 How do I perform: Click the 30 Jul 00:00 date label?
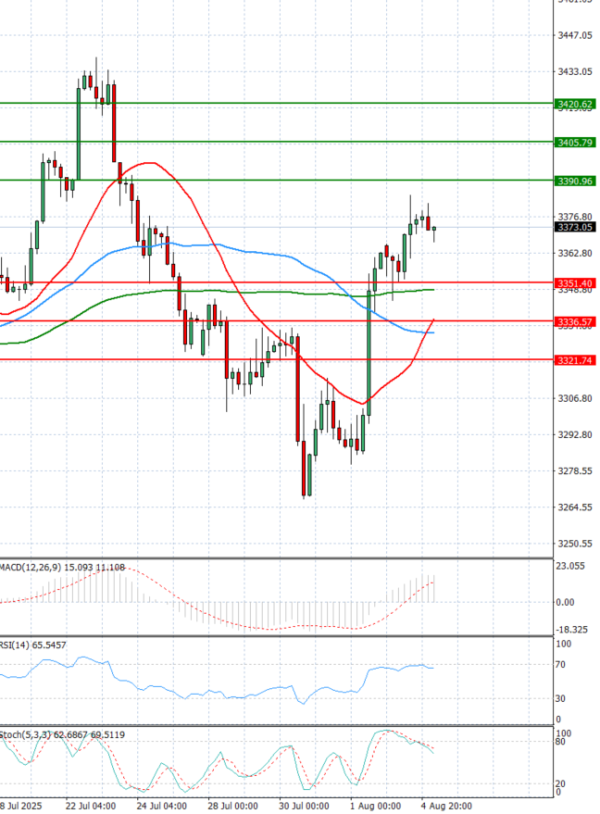point(304,806)
